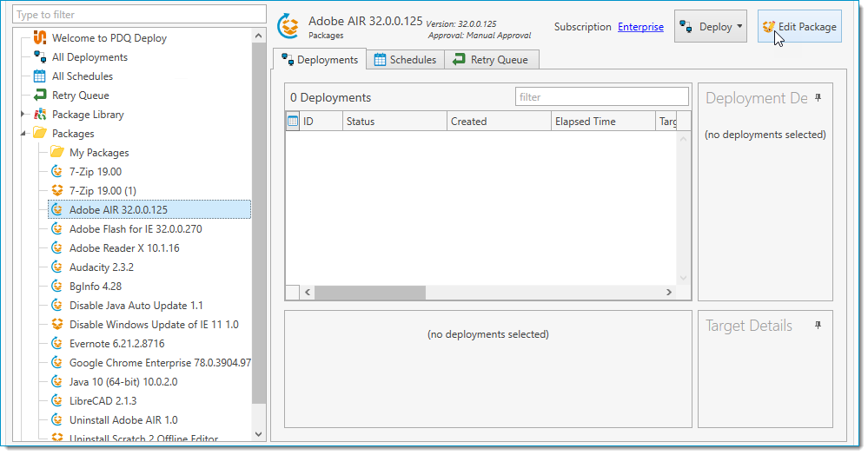Image resolution: width=868 pixels, height=455 pixels.
Task: Expand the Package Library tree node
Action: (x=23, y=115)
